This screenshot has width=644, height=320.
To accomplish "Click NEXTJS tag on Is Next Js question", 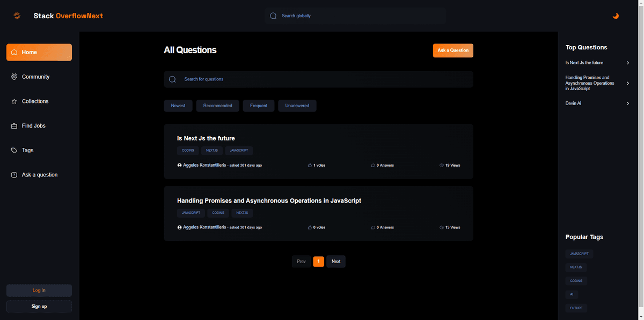I will [x=211, y=151].
